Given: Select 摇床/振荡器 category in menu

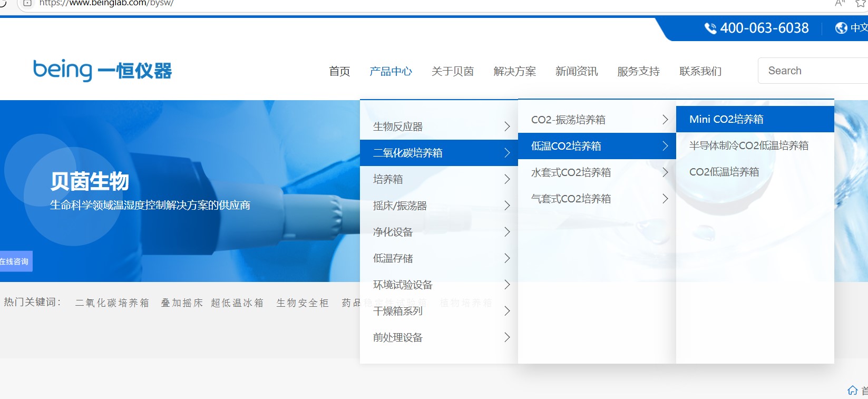Looking at the screenshot, I should click(400, 206).
